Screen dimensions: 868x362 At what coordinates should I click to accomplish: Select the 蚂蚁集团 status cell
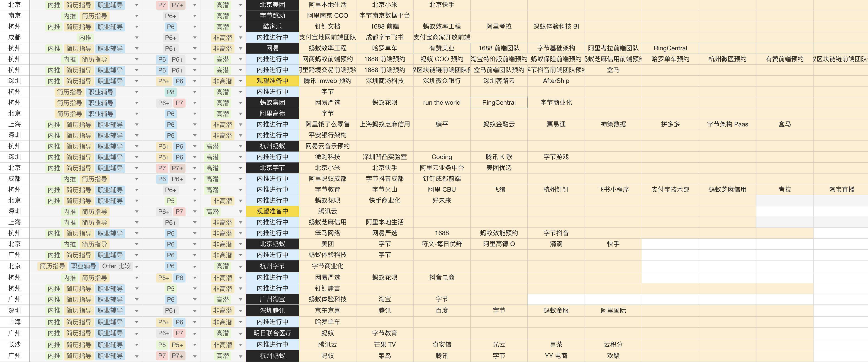click(x=272, y=102)
